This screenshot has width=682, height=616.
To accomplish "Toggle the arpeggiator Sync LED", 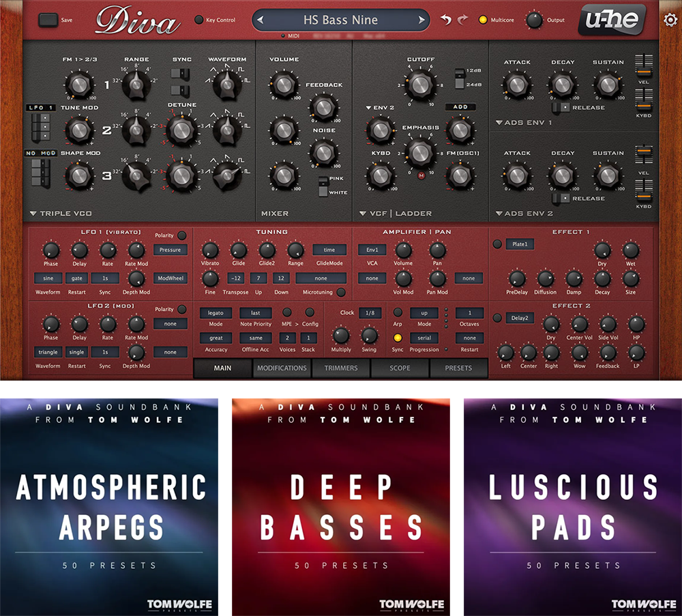I will 397,338.
